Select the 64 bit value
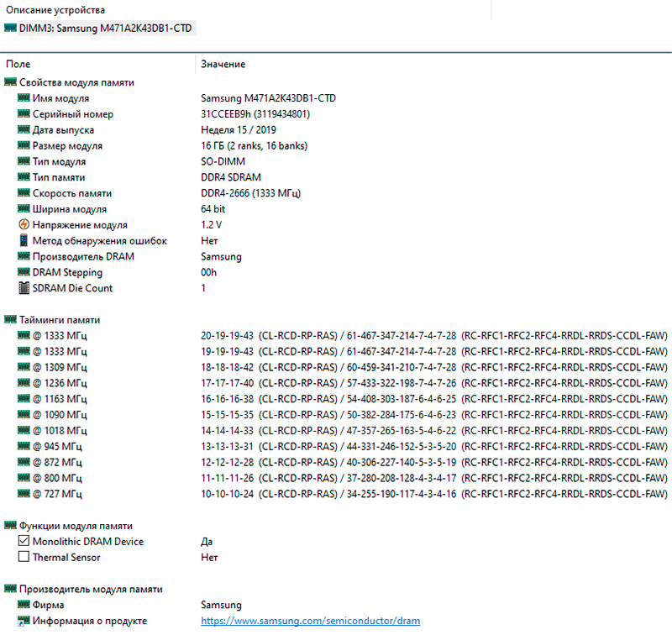 click(x=213, y=209)
